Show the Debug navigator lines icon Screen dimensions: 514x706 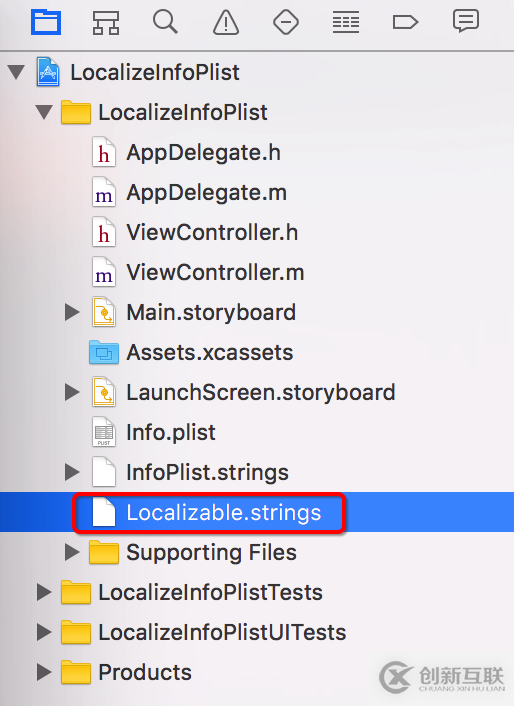tap(346, 23)
